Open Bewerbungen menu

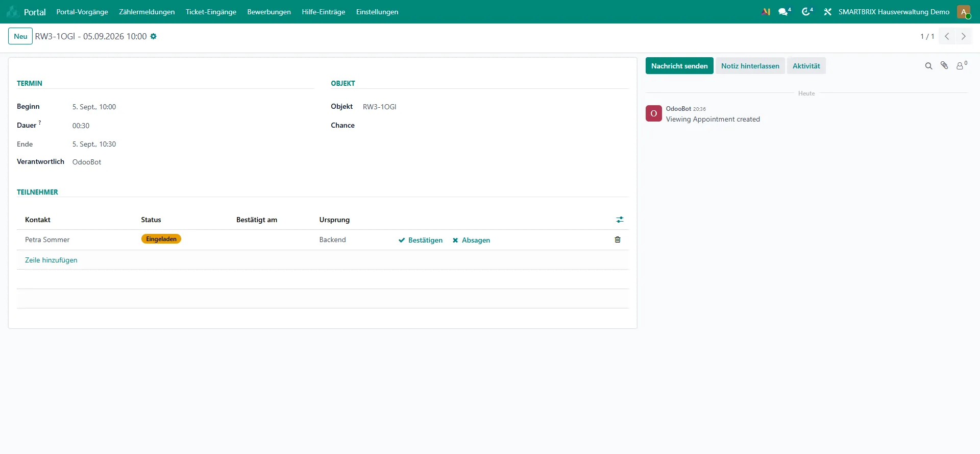269,12
